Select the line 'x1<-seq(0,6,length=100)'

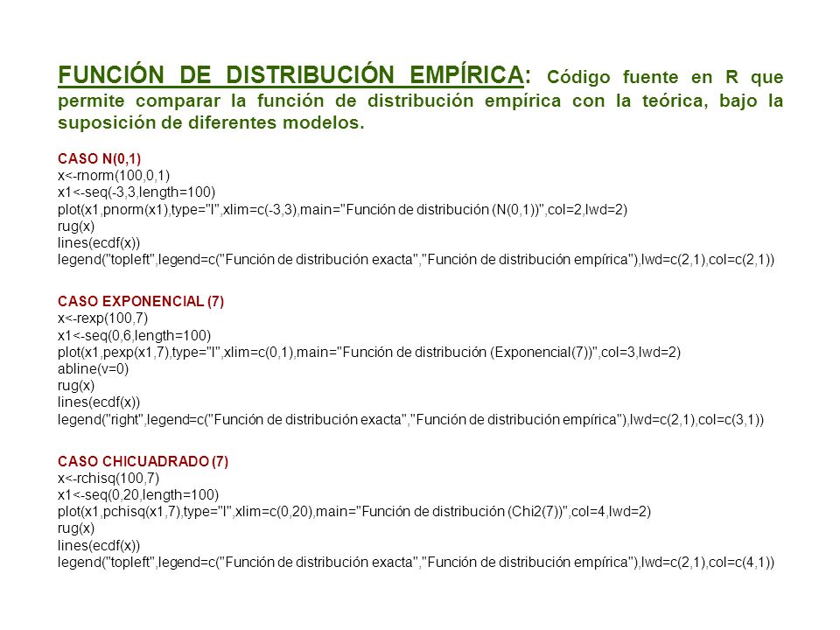point(135,335)
